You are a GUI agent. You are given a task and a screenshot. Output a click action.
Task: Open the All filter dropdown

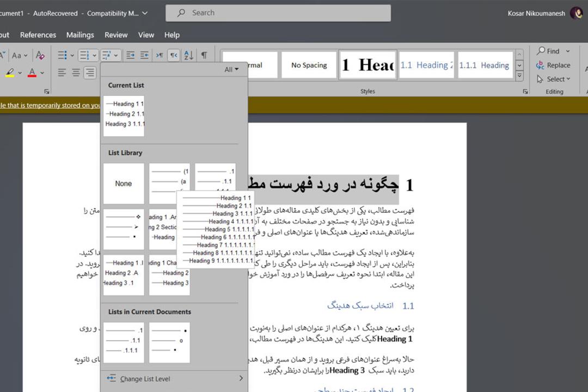tap(231, 69)
